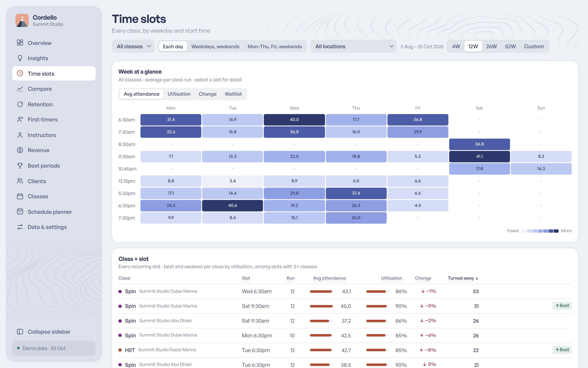Click the Instructors person icon
Image resolution: width=588 pixels, height=368 pixels.
coord(20,135)
